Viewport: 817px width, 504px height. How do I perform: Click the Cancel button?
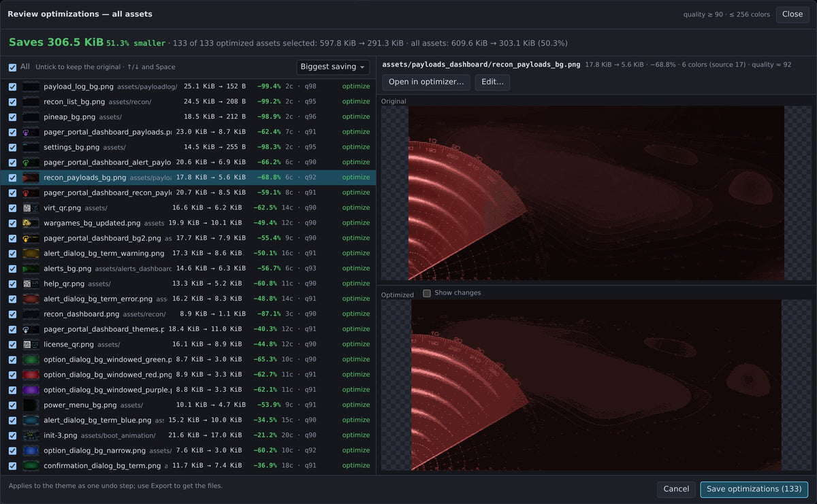676,489
